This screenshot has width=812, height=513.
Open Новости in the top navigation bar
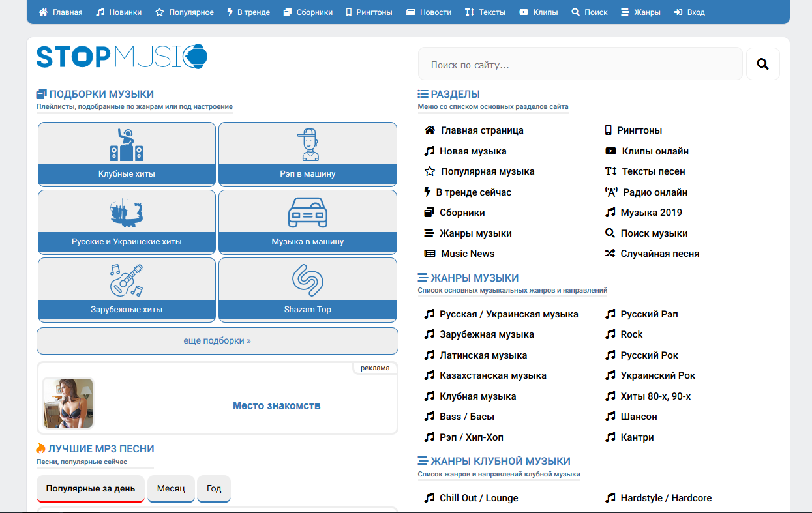[429, 12]
